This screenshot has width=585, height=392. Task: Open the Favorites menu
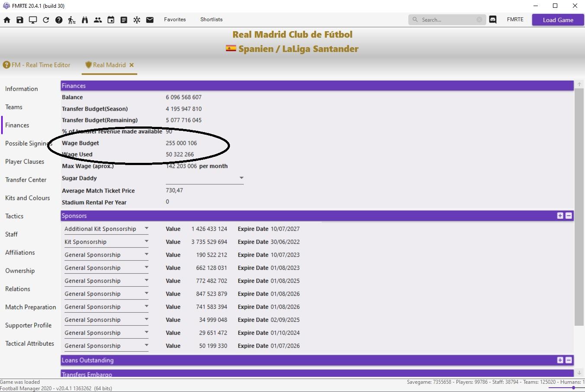pyautogui.click(x=175, y=19)
